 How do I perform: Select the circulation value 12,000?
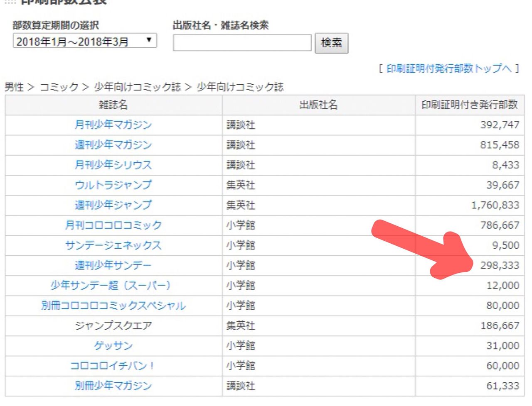(503, 285)
